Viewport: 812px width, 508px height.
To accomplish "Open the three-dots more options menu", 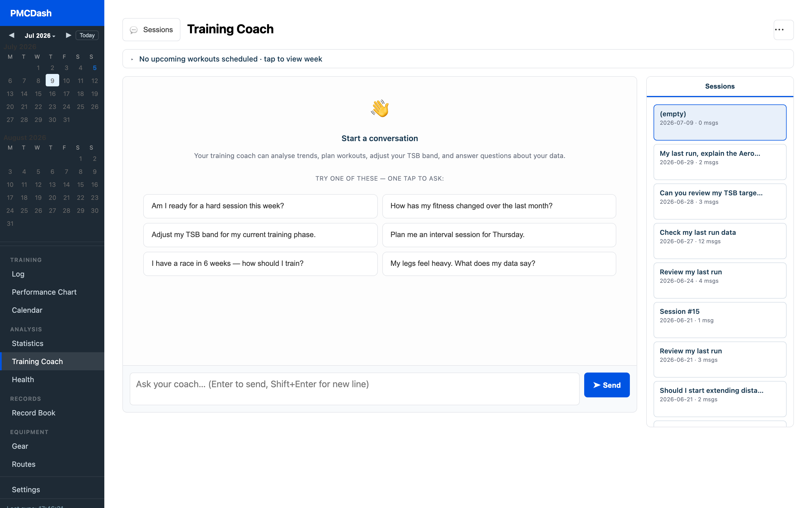I will point(783,30).
